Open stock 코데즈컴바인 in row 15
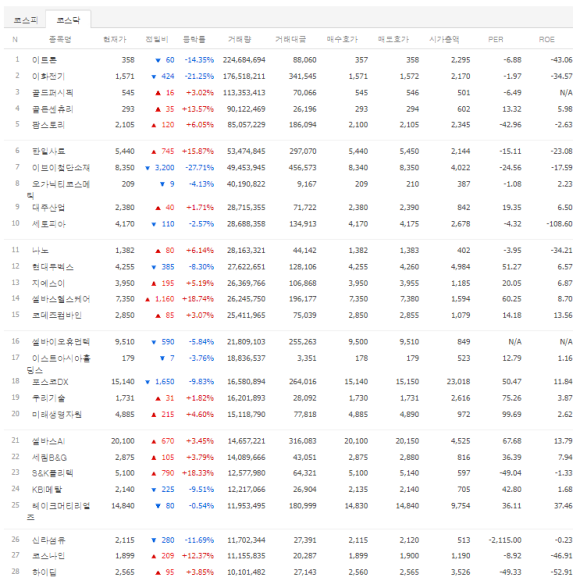 57,315
